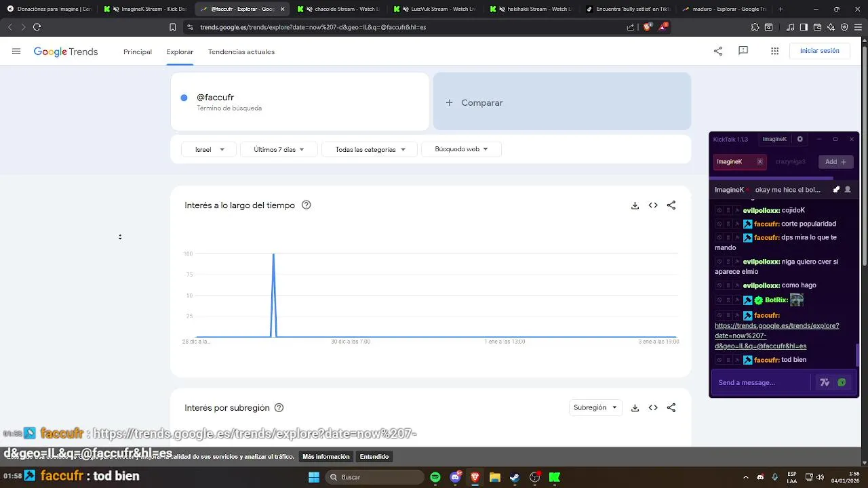This screenshot has width=868, height=488.
Task: Share the Trends page from the header
Action: pyautogui.click(x=718, y=51)
